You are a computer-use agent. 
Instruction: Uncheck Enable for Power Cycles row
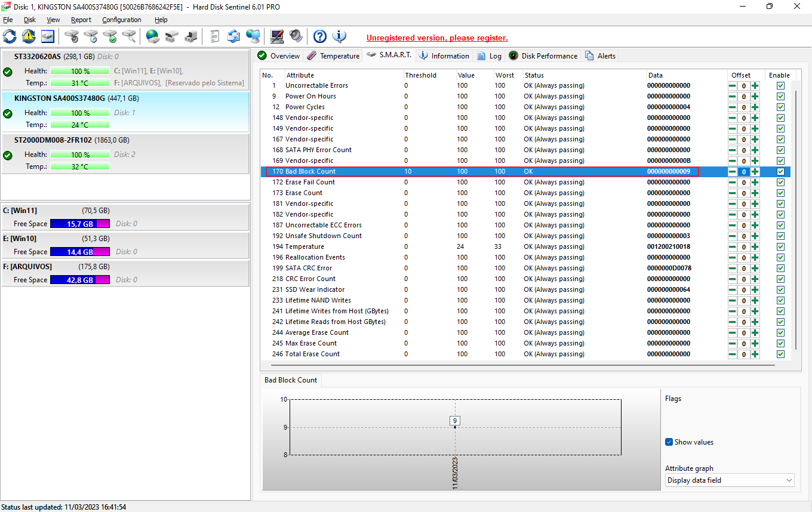coord(780,107)
